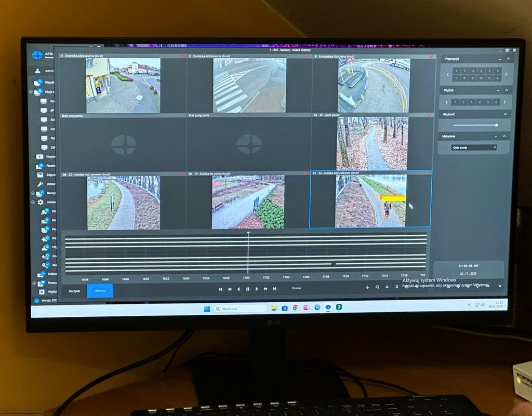Pause playback in the timeline controls
This screenshot has width=532, height=416.
(247, 289)
